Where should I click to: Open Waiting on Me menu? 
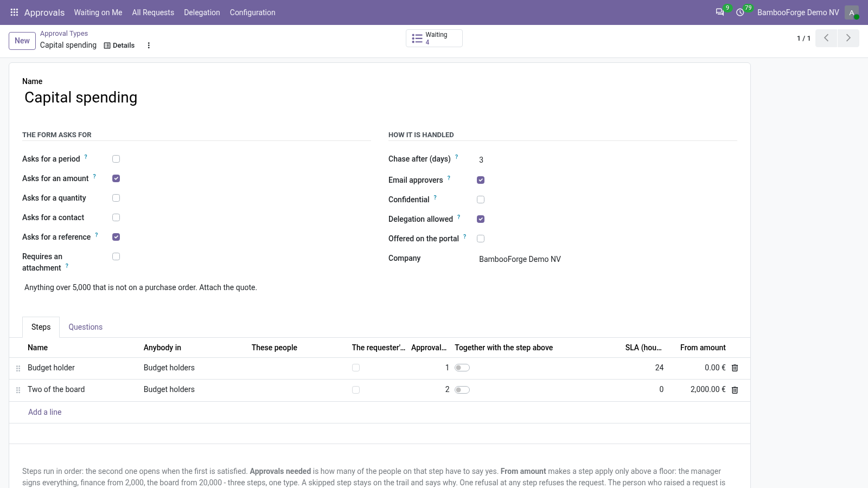[98, 12]
